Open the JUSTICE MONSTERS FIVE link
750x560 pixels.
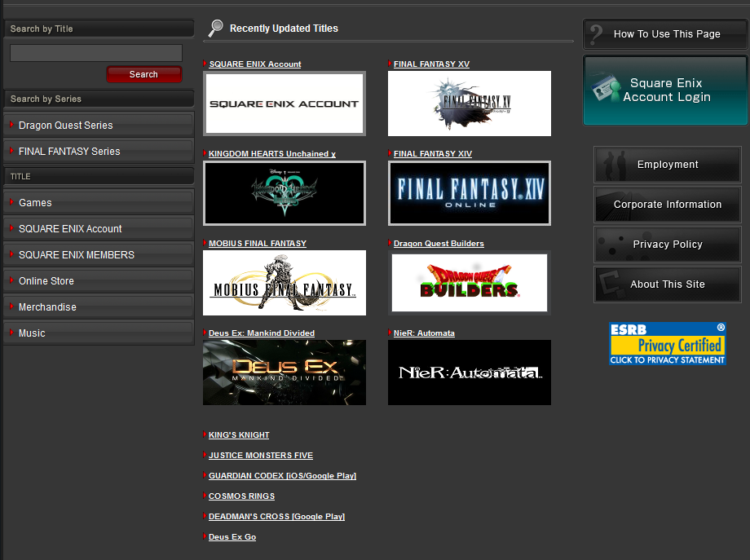[x=260, y=456]
